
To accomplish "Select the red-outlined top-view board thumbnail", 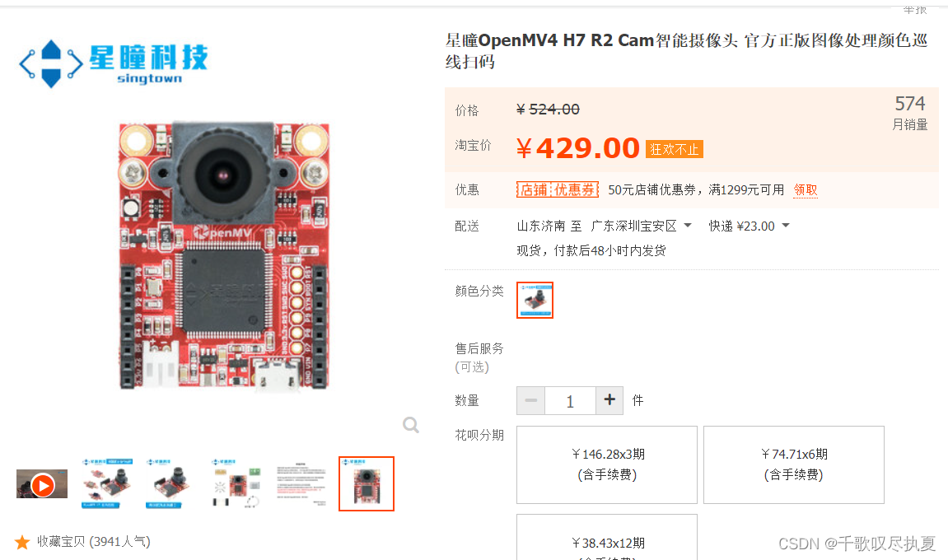I will [367, 483].
